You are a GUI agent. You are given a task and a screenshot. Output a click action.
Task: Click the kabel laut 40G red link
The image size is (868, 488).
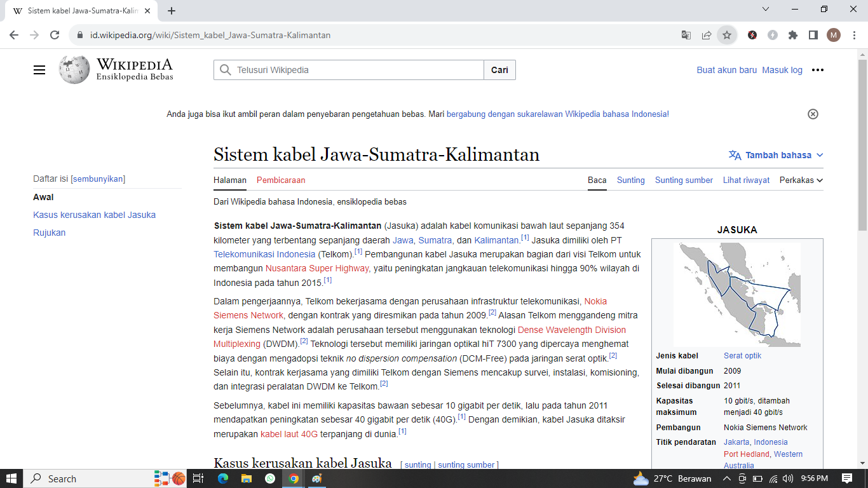tap(288, 435)
